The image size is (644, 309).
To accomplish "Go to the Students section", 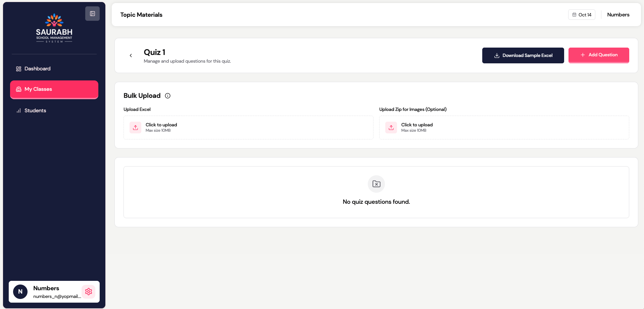I will [x=35, y=111].
